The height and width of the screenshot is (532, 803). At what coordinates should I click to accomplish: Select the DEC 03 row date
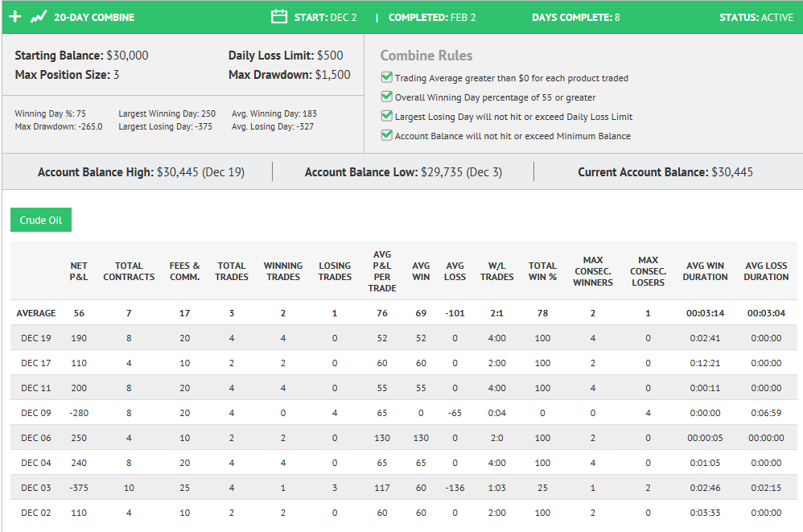tap(36, 488)
